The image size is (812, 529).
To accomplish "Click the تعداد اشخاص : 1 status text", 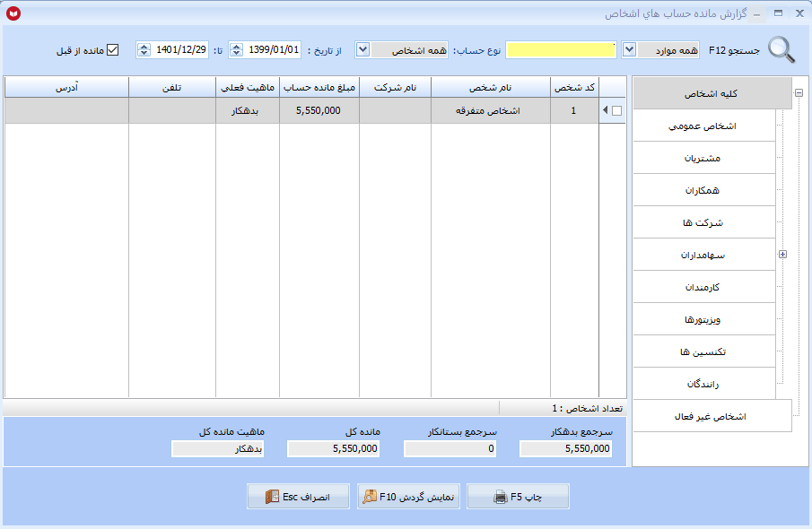I will click(x=588, y=408).
